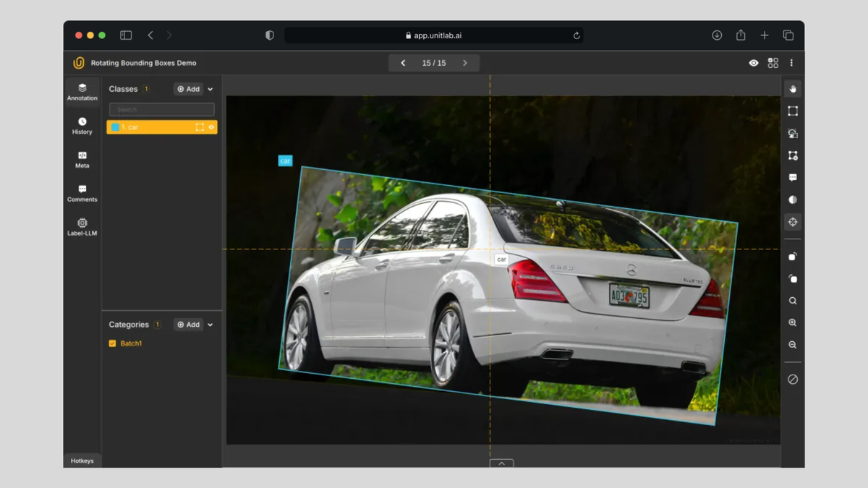The width and height of the screenshot is (868, 488).
Task: Expand the Classes section chevron
Action: click(x=210, y=90)
